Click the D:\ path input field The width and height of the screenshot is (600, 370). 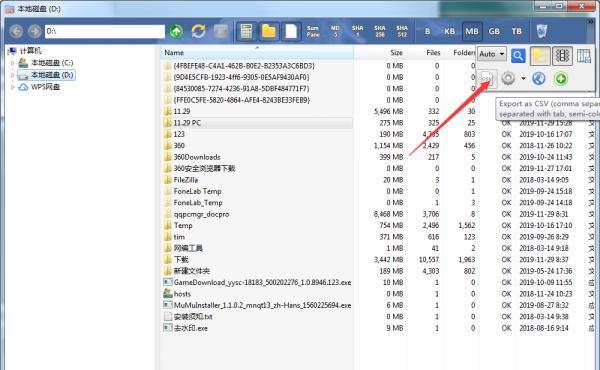click(x=105, y=31)
